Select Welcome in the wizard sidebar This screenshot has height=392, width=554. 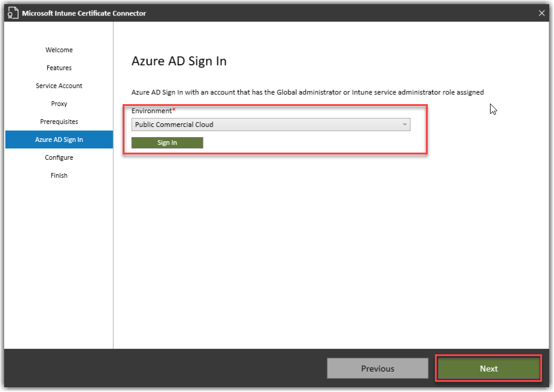[x=59, y=50]
